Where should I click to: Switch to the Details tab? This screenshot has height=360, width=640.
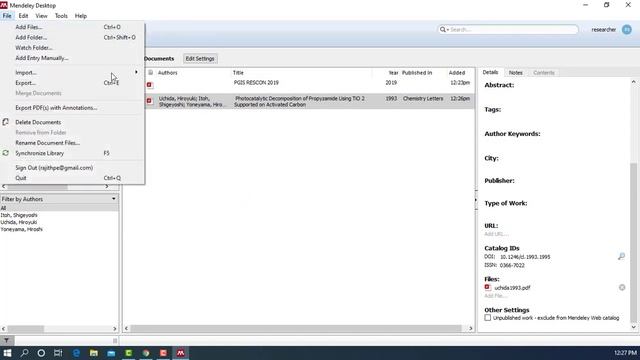[x=490, y=72]
